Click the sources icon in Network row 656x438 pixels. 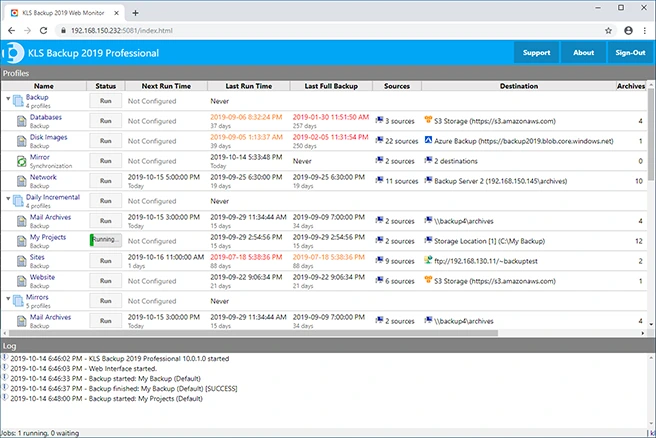[x=379, y=180]
